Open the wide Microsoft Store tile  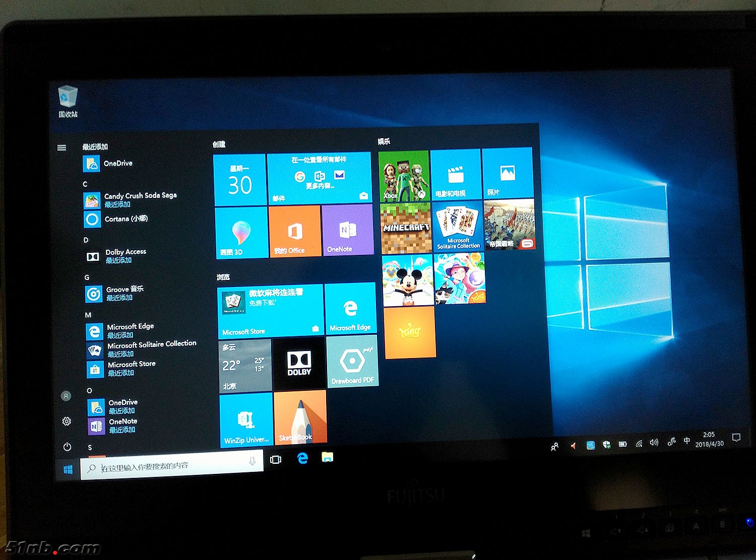coord(270,311)
